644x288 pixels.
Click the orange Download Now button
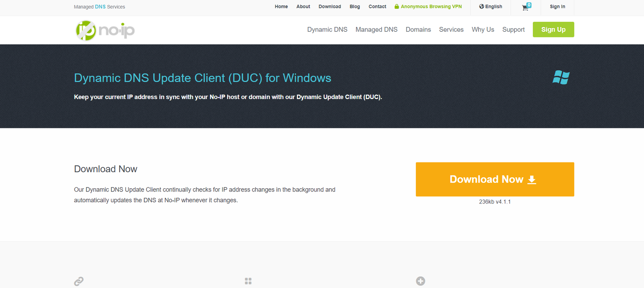click(x=495, y=179)
